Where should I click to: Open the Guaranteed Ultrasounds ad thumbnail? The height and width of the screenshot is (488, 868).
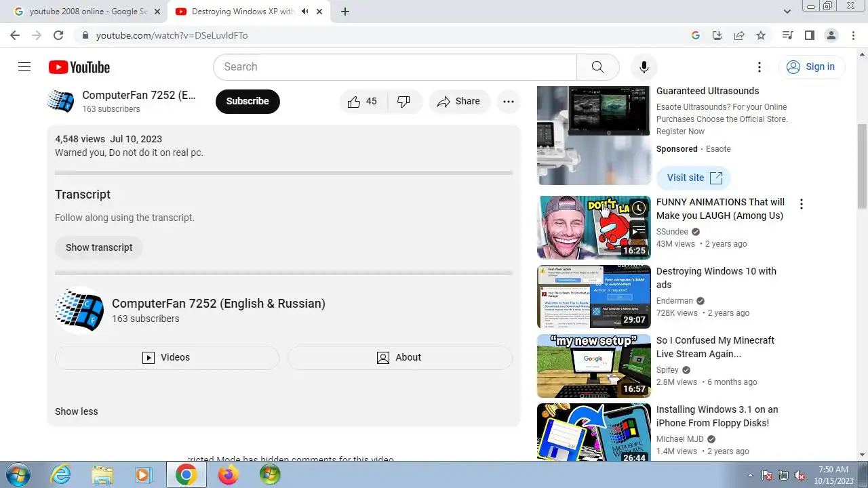coord(594,135)
